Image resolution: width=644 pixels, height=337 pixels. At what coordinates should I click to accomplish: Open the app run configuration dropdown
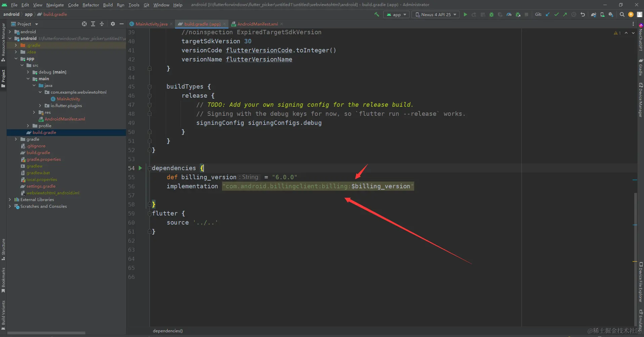point(397,14)
